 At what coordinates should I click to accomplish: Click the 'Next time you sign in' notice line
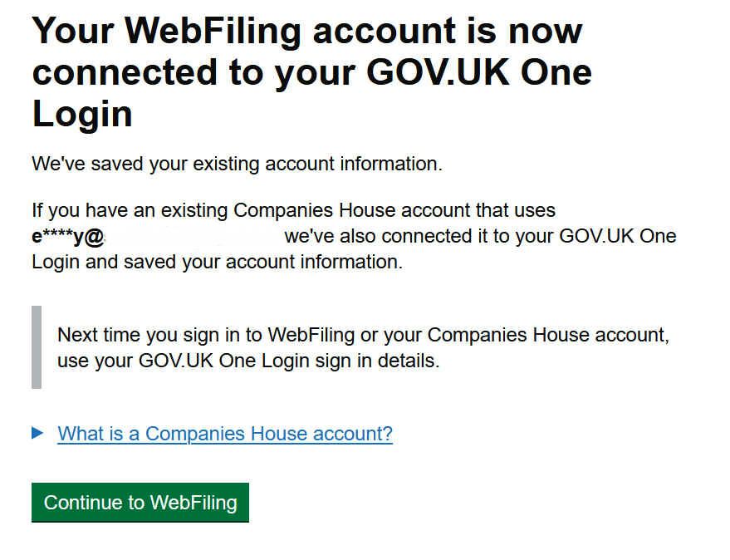363,336
